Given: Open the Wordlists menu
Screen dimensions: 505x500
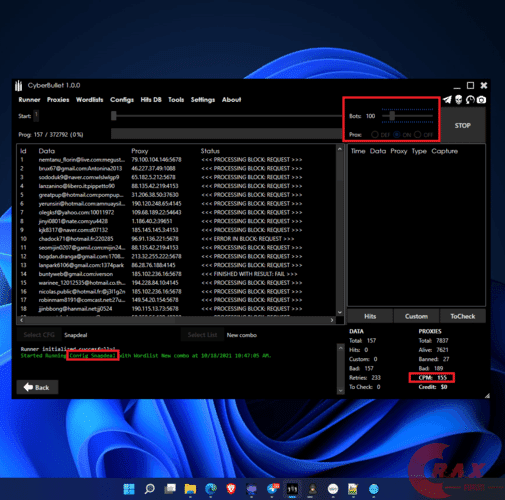Looking at the screenshot, I should click(x=90, y=100).
